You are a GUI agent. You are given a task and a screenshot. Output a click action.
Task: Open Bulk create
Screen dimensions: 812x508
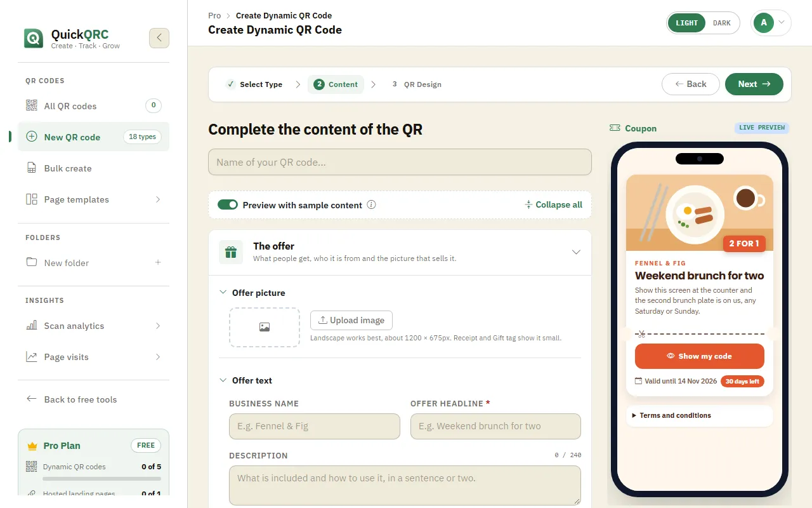tap(93, 168)
